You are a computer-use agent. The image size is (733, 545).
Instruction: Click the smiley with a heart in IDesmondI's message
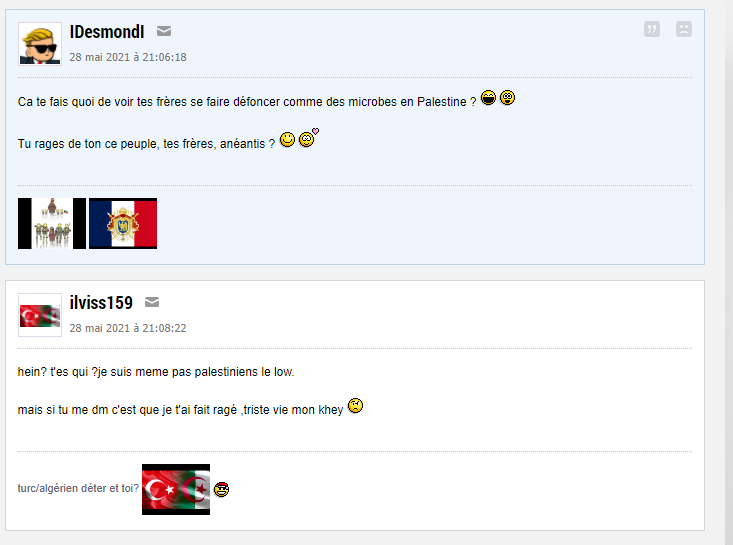[309, 138]
